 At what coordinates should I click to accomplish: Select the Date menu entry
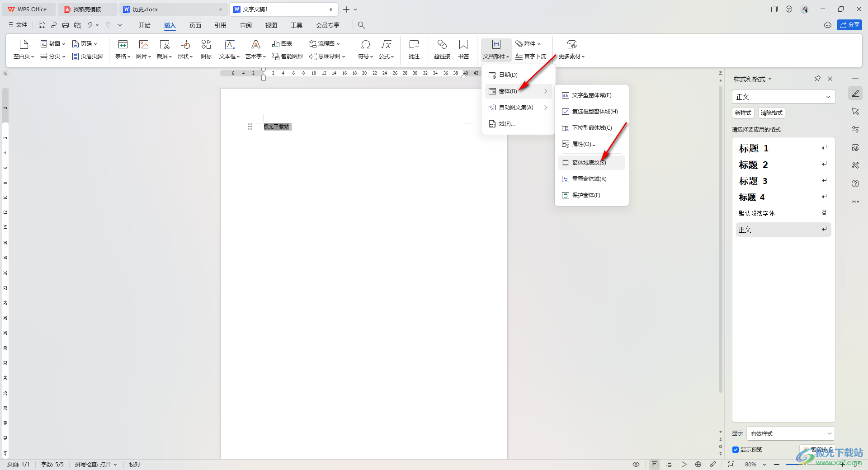(519, 75)
